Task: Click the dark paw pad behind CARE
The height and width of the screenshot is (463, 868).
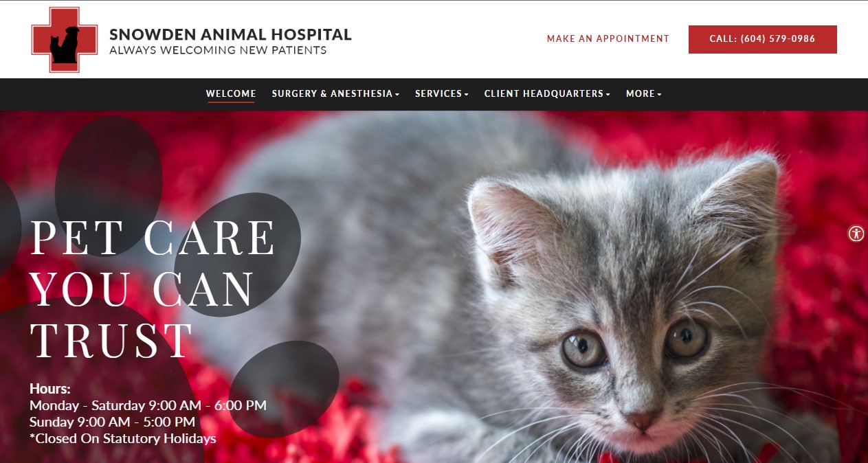Action: (237, 254)
